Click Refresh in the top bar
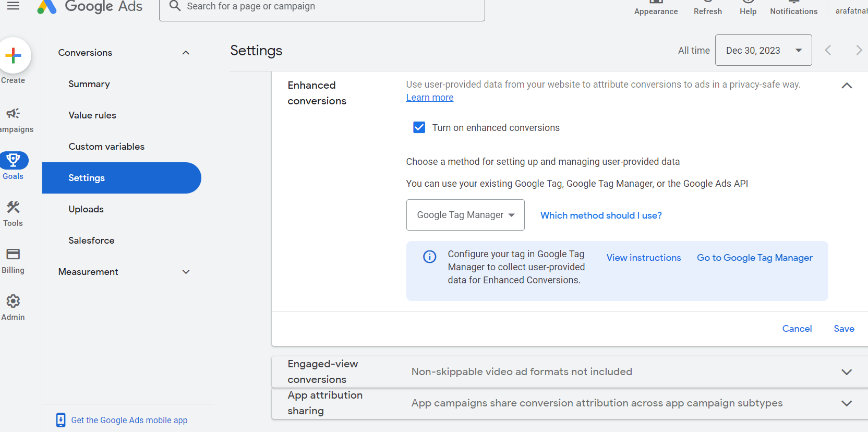 click(x=708, y=8)
